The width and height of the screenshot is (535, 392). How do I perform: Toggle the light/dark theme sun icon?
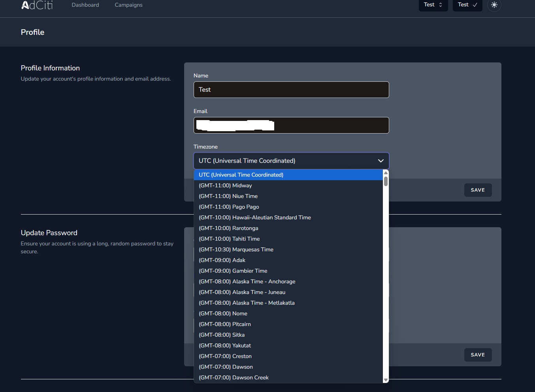coord(494,5)
